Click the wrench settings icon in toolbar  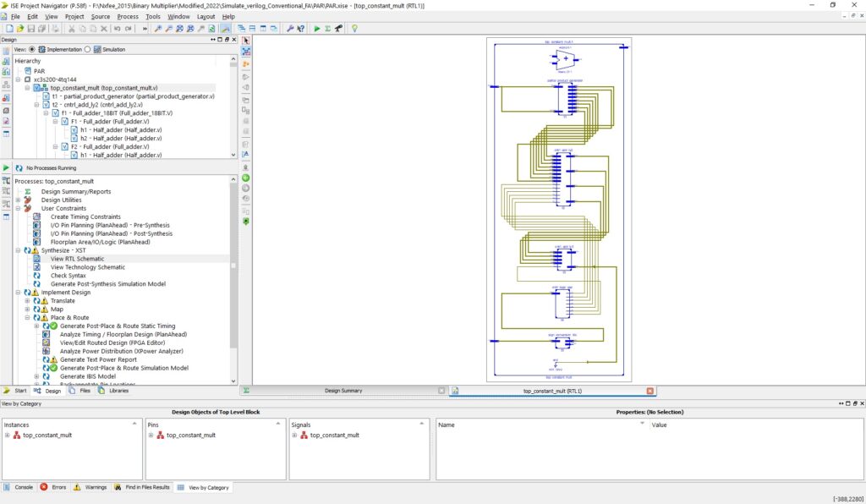pyautogui.click(x=290, y=29)
